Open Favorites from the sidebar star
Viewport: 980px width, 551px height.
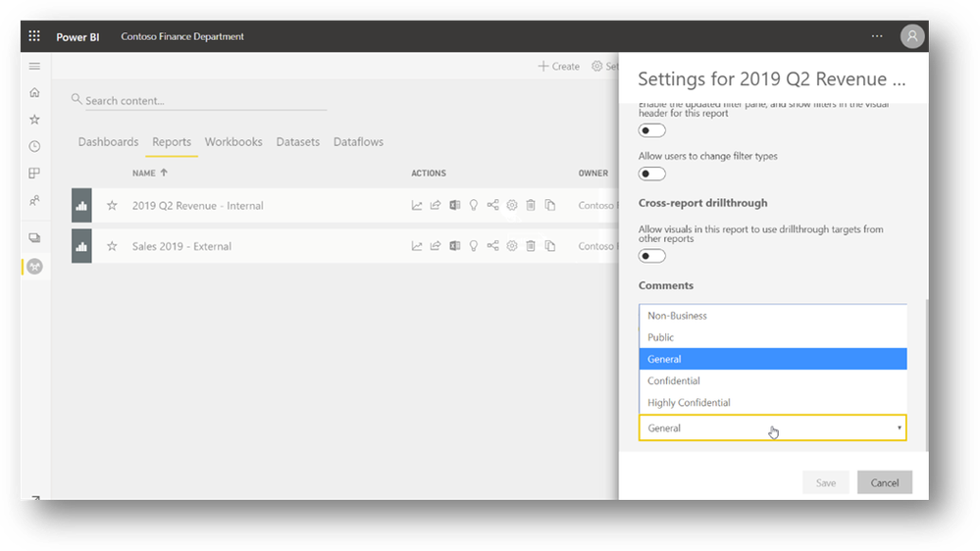(x=34, y=120)
